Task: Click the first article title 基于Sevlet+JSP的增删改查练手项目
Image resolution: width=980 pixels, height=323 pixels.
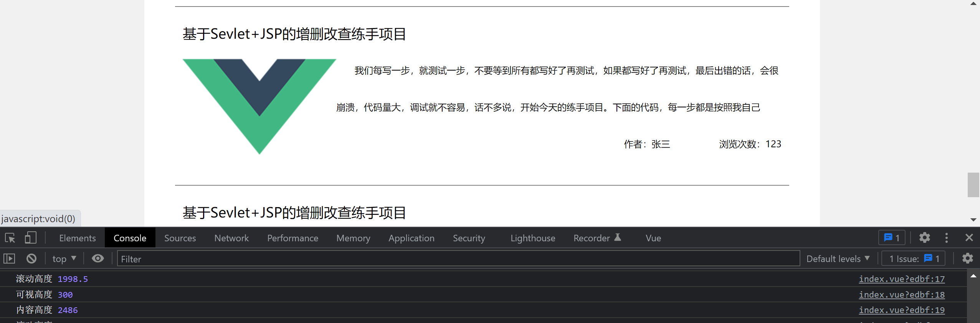Action: click(294, 34)
